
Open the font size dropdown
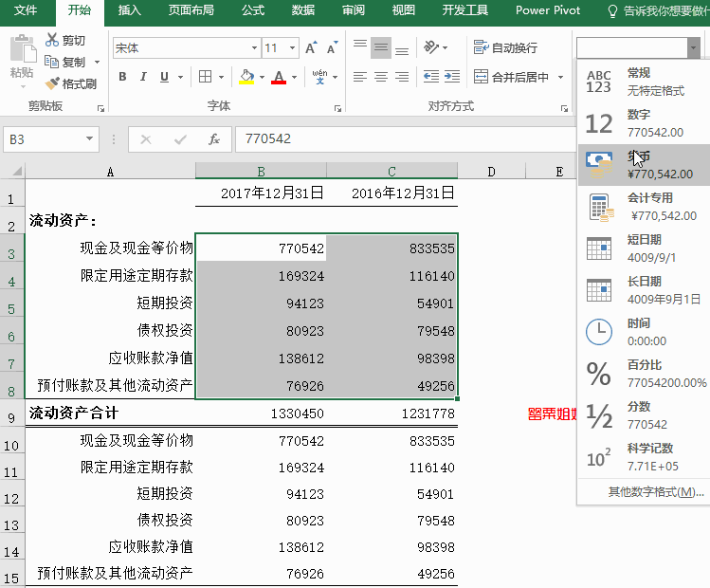293,47
